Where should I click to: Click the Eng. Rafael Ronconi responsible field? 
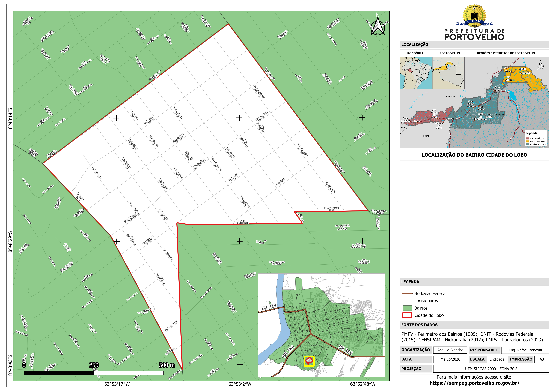(525, 350)
